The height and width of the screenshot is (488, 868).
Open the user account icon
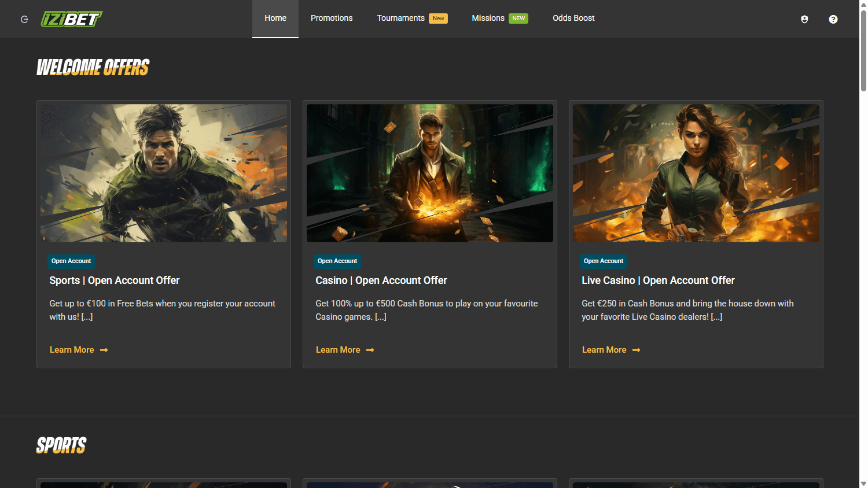804,19
